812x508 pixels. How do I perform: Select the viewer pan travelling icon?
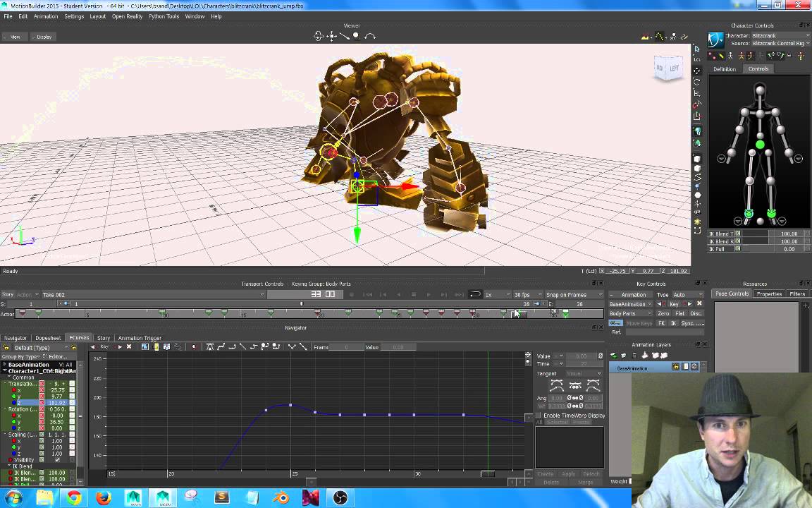[332, 36]
